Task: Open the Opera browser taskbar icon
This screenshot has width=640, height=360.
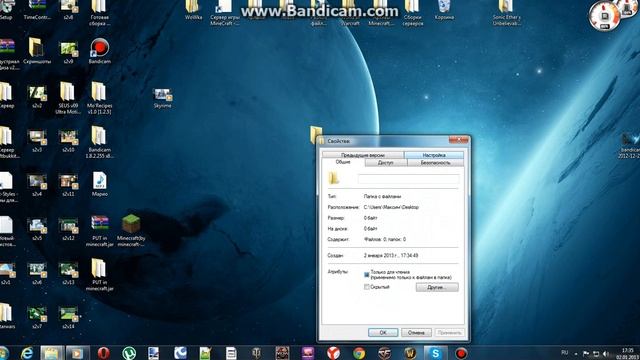Action: [104, 353]
